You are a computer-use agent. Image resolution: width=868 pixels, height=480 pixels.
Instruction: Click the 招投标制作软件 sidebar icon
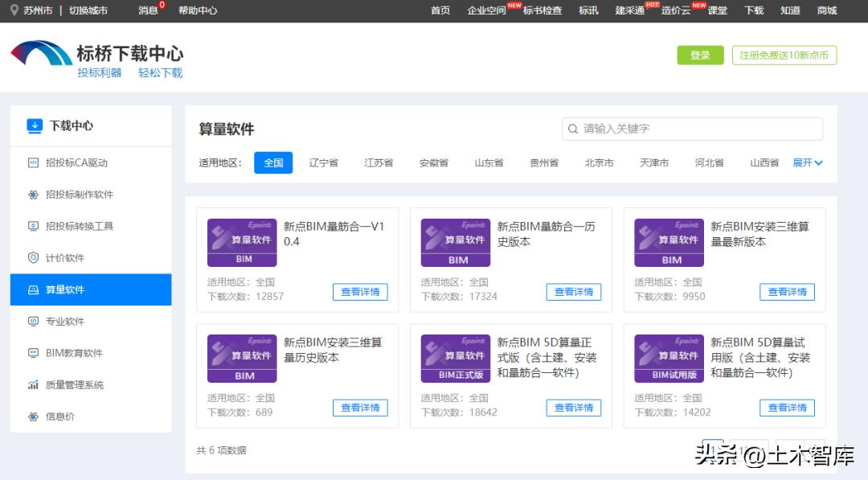33,195
